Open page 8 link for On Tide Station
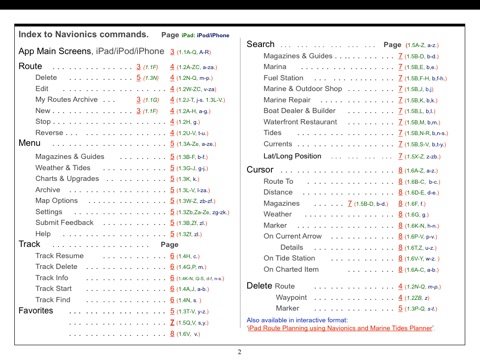 (x=400, y=258)
